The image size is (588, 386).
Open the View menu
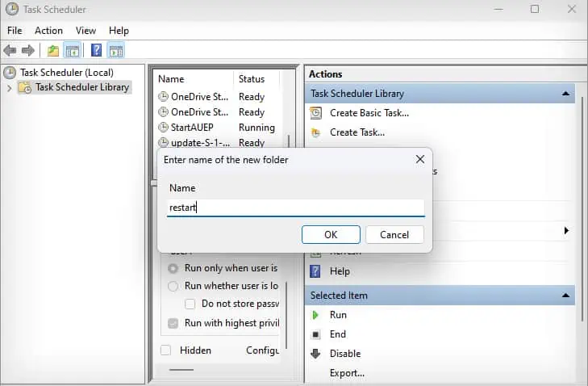[85, 31]
